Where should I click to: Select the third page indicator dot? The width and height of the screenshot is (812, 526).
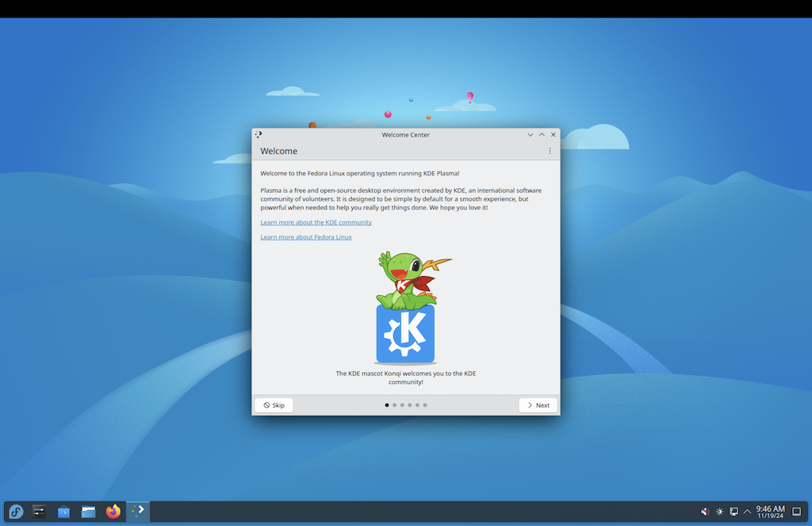pos(402,405)
